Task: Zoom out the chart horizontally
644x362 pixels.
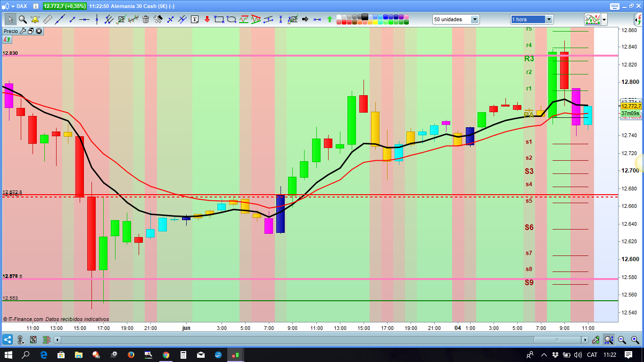Action: tap(622, 339)
